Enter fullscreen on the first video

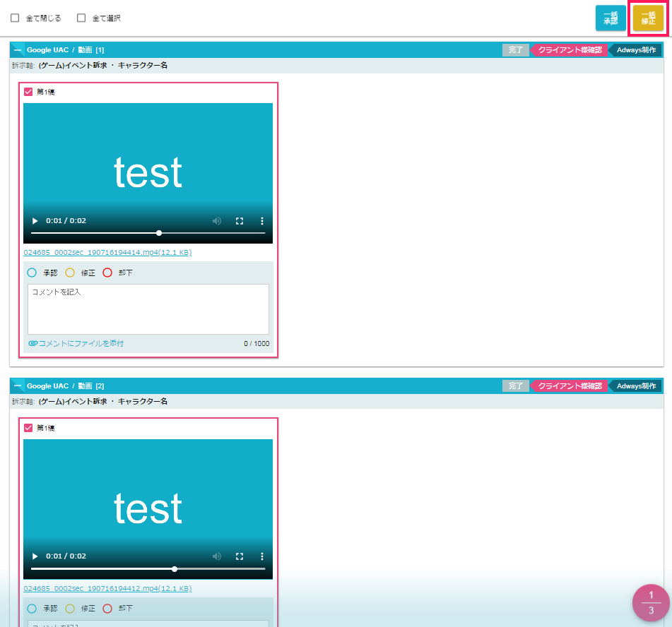click(x=240, y=221)
